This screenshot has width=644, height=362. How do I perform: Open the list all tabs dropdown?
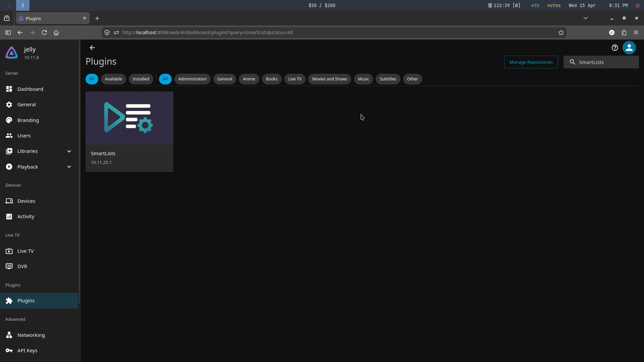pyautogui.click(x=586, y=18)
